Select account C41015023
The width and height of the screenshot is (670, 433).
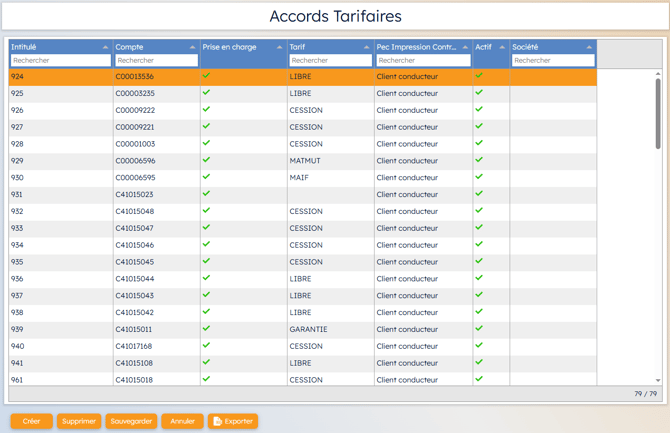click(x=134, y=195)
